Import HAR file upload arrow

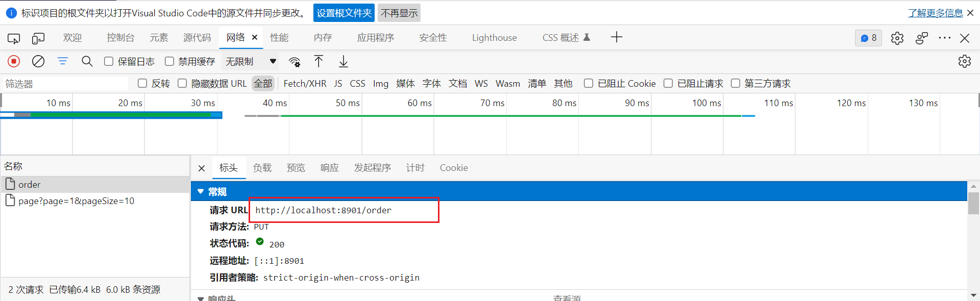318,61
